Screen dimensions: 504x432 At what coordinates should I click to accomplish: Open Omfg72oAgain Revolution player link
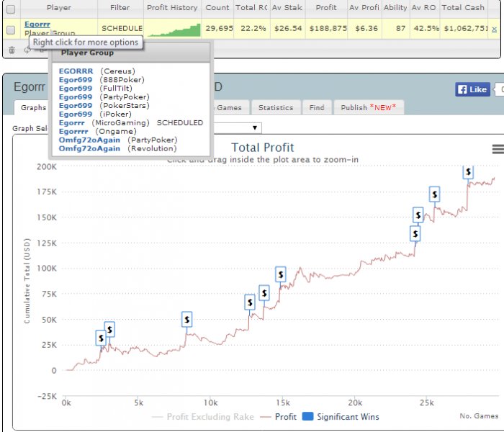(x=89, y=149)
